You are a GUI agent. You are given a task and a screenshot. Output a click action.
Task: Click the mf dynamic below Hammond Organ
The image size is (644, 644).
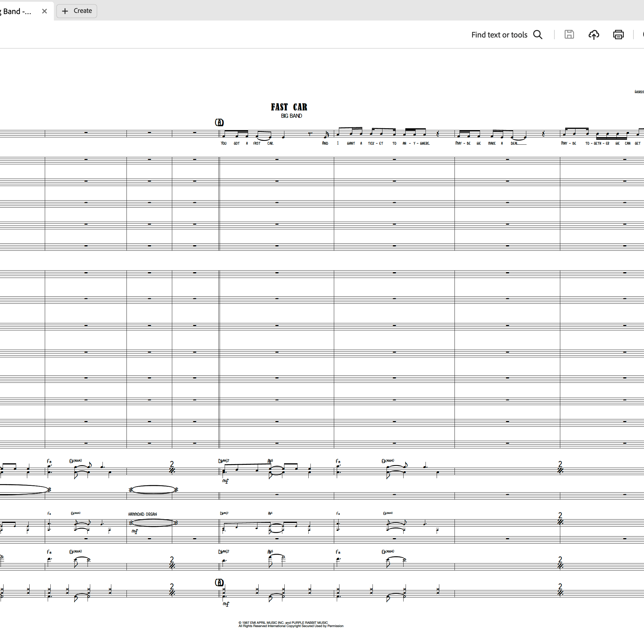pos(135,531)
